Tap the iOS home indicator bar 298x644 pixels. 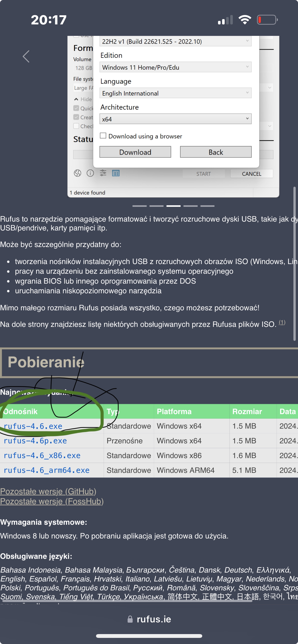tap(149, 636)
